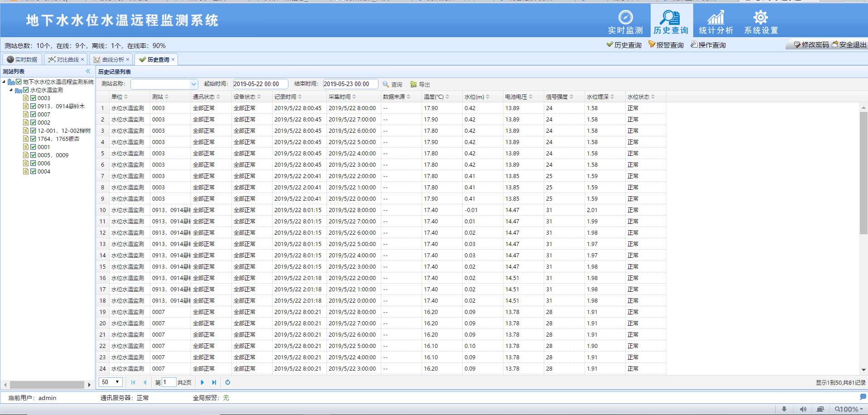868x415 pixels.
Task: Sort by 温度(℃) column header
Action: click(x=436, y=97)
